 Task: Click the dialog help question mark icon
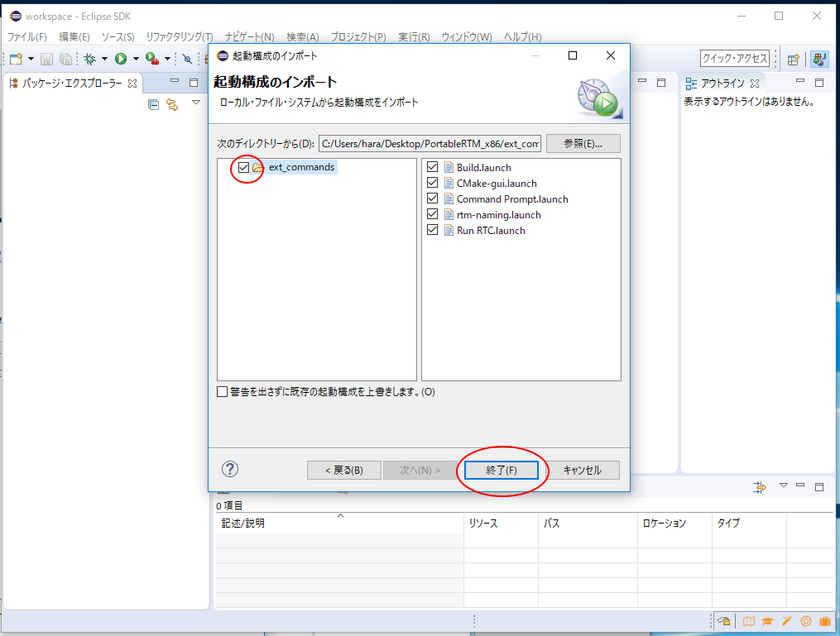pos(230,470)
